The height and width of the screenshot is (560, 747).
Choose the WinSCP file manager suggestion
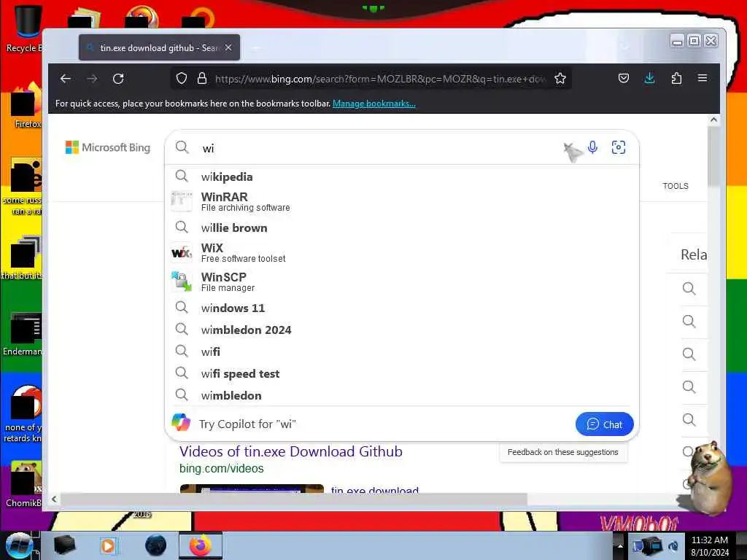(401, 282)
